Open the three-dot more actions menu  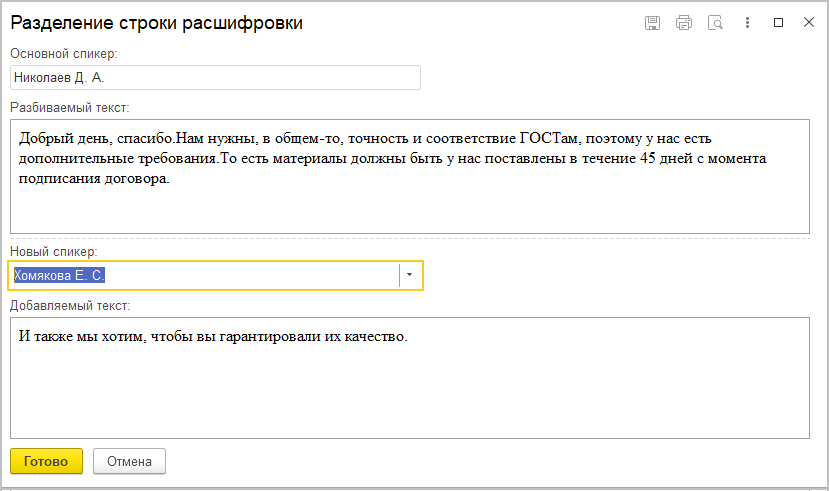747,22
